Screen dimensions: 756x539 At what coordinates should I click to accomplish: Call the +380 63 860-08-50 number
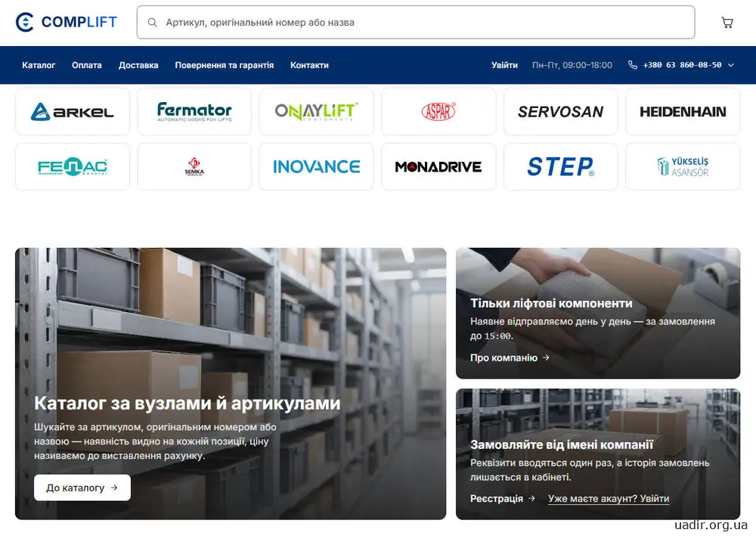[x=682, y=65]
